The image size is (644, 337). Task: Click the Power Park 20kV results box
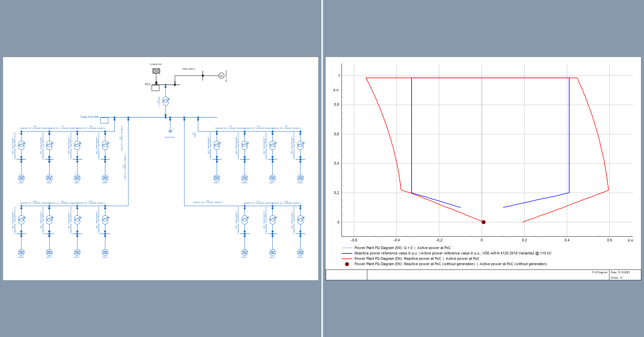104,120
